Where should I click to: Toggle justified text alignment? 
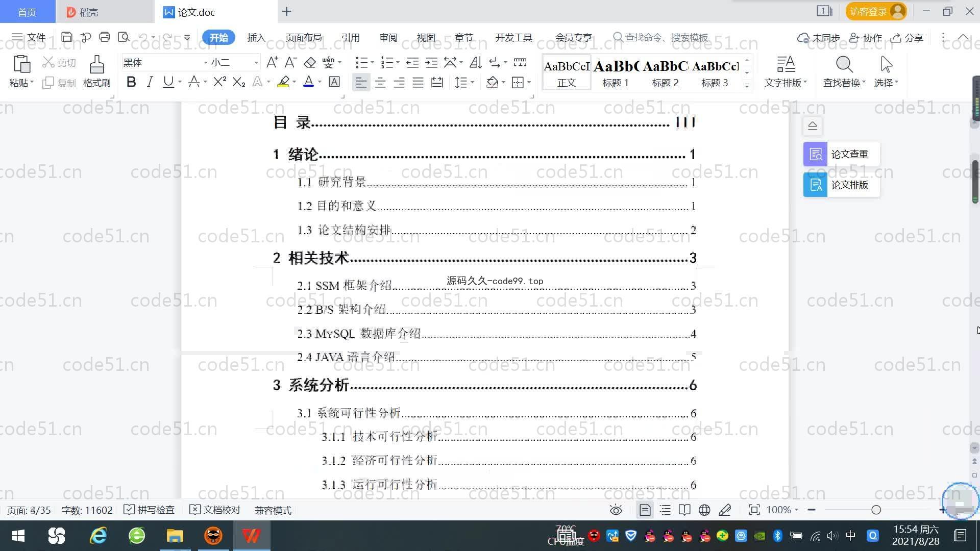pyautogui.click(x=418, y=82)
